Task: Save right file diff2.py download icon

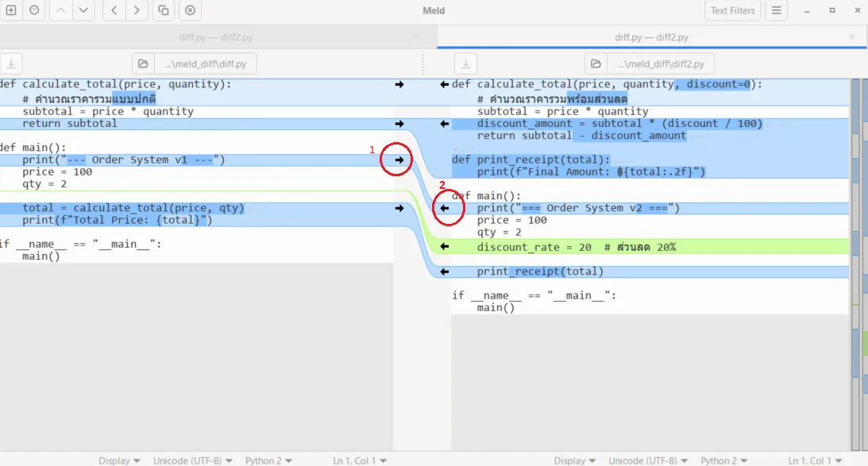Action: pyautogui.click(x=465, y=64)
